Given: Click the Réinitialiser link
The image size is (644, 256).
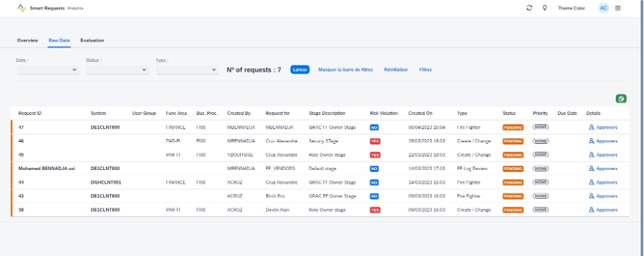Looking at the screenshot, I should pyautogui.click(x=396, y=70).
